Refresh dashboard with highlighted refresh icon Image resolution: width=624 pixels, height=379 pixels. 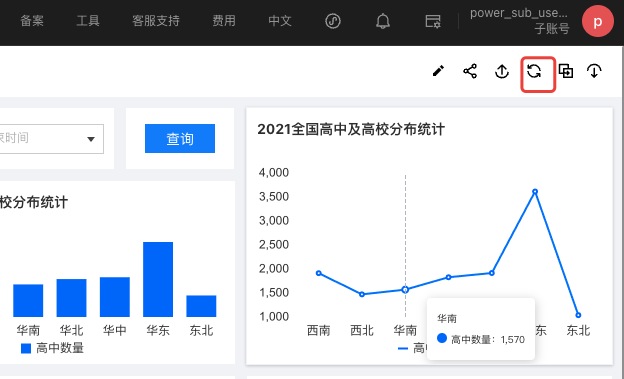(534, 72)
